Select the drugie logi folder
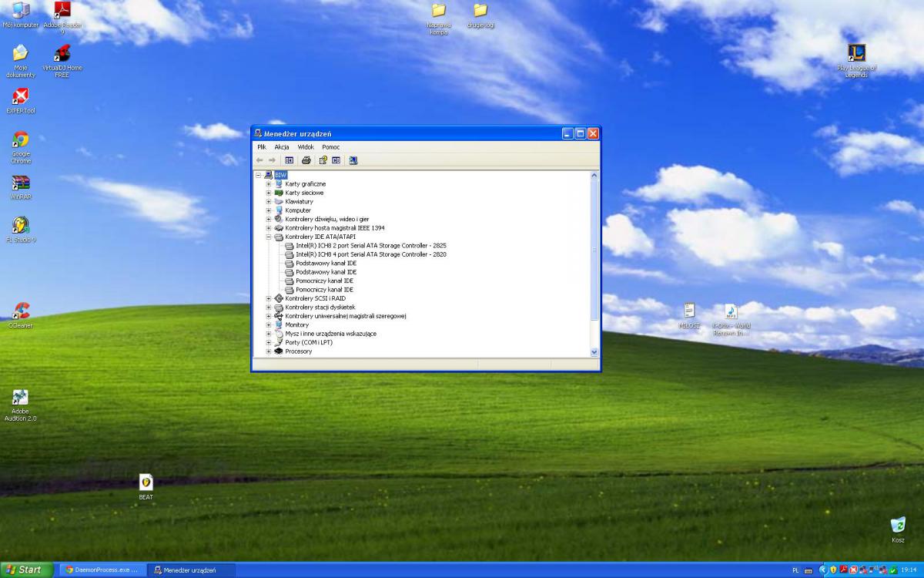The height and width of the screenshot is (578, 924). click(x=480, y=16)
